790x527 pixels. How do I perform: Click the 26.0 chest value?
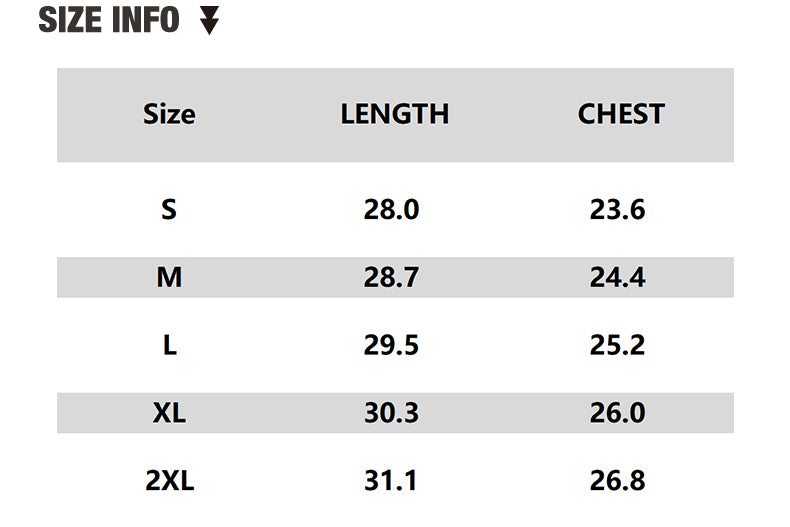pos(617,413)
